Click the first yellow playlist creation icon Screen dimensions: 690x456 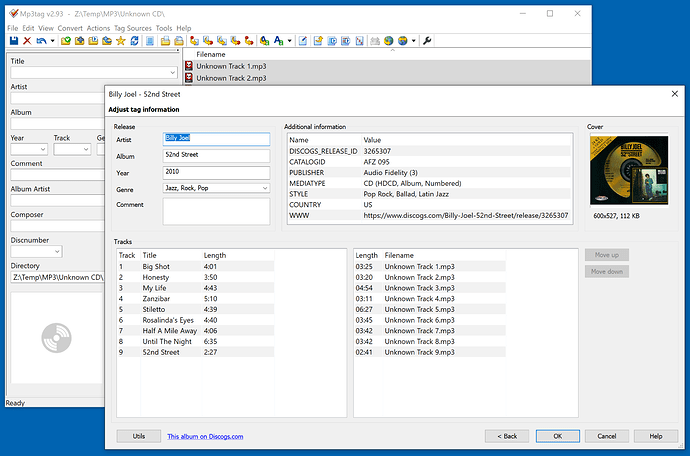coord(165,41)
